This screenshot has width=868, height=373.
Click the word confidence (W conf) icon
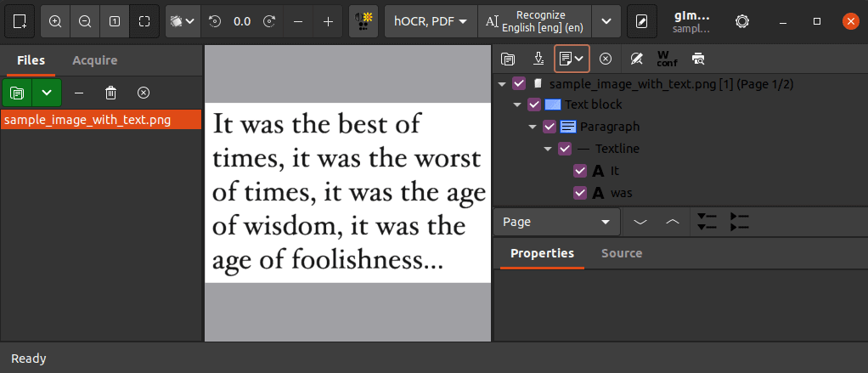click(x=667, y=59)
